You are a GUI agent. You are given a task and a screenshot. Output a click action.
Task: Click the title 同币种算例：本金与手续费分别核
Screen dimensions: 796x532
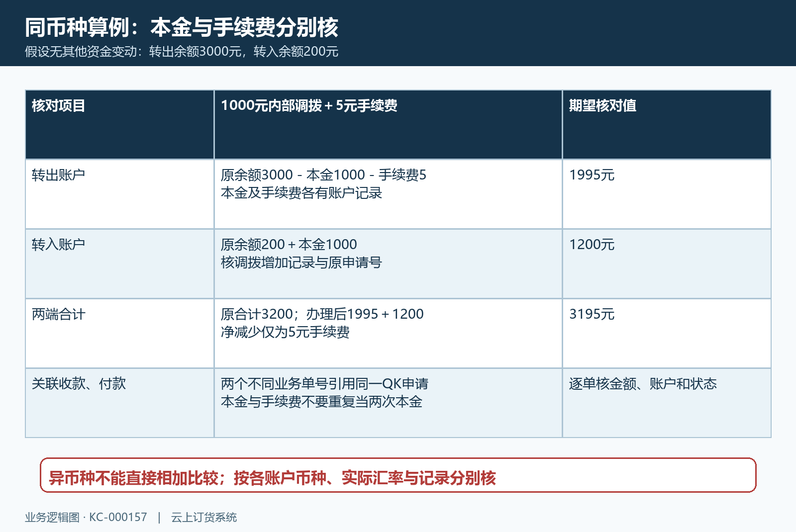pyautogui.click(x=182, y=27)
